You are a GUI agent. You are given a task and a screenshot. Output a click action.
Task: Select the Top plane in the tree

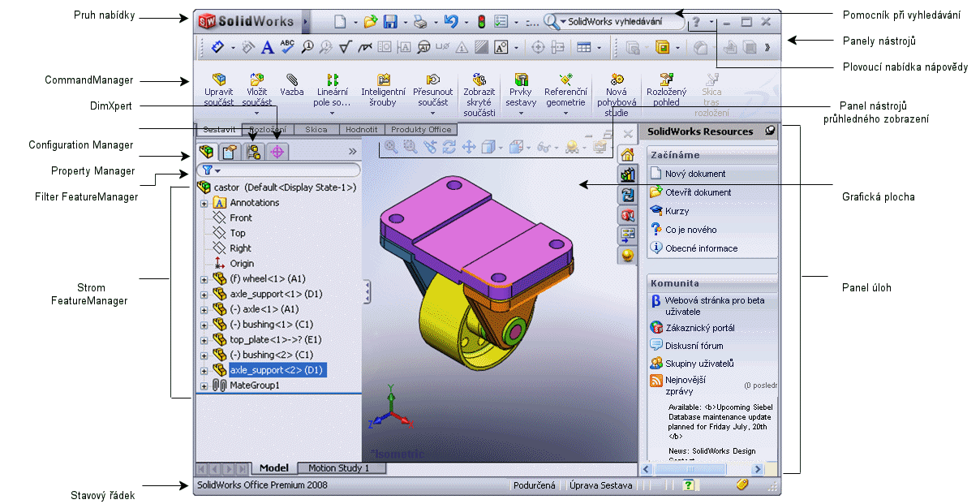(x=238, y=233)
